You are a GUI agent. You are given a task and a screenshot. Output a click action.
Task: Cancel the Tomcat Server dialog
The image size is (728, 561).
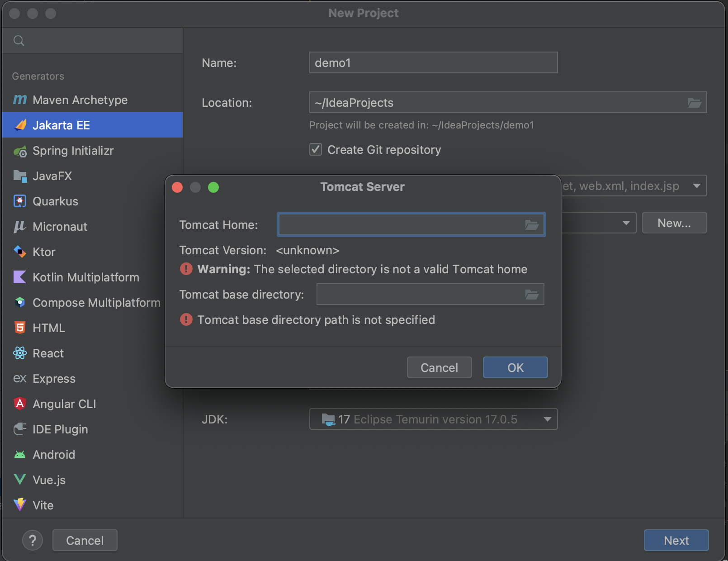[x=439, y=367]
